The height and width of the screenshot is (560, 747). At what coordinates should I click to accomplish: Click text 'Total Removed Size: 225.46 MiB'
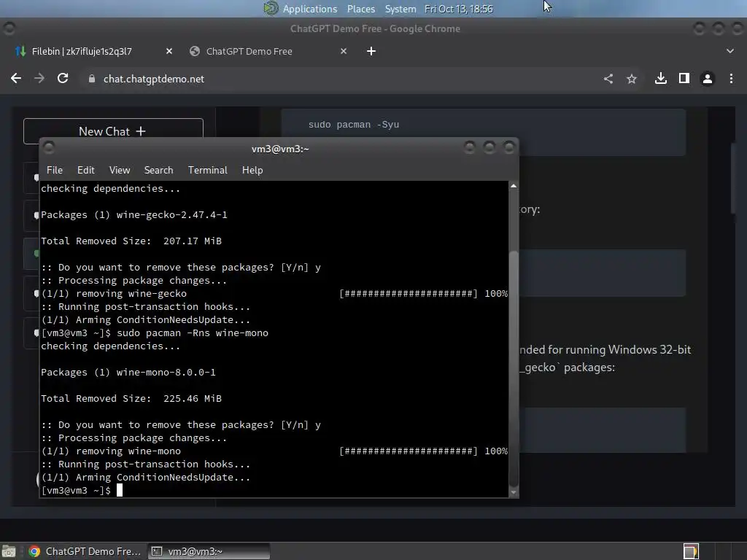(131, 399)
